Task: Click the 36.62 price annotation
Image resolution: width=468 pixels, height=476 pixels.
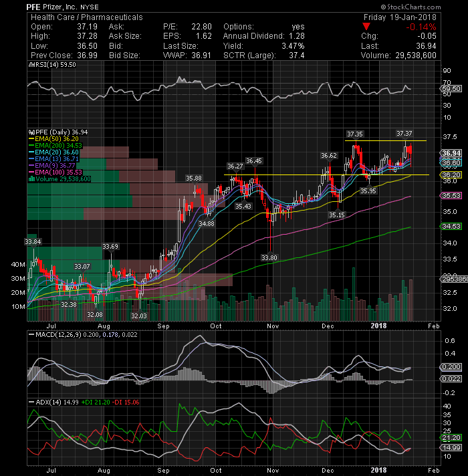Action: [x=329, y=155]
